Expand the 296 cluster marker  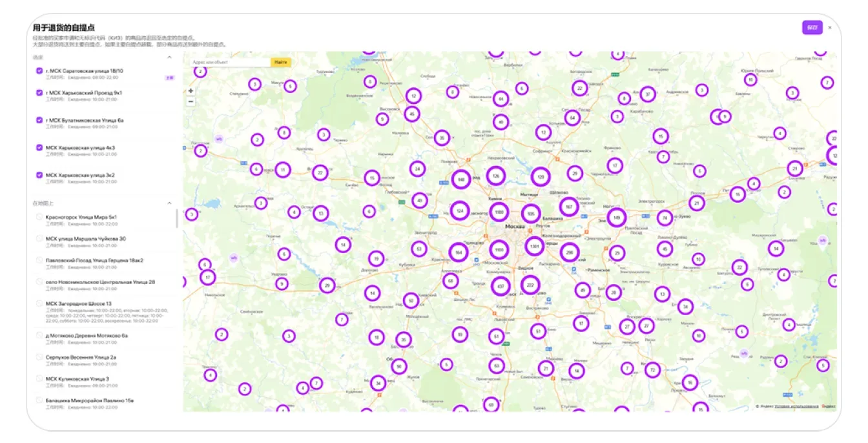coord(569,253)
